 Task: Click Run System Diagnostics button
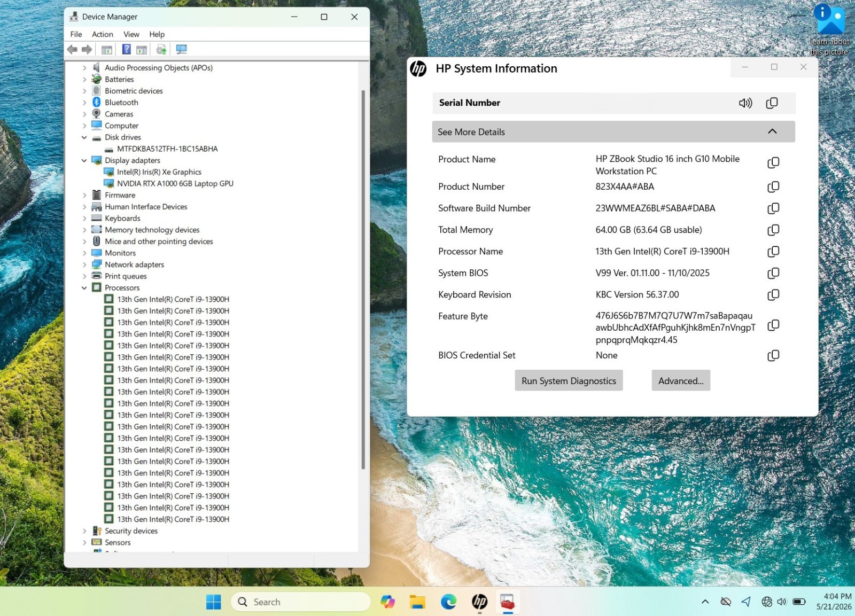pos(569,381)
